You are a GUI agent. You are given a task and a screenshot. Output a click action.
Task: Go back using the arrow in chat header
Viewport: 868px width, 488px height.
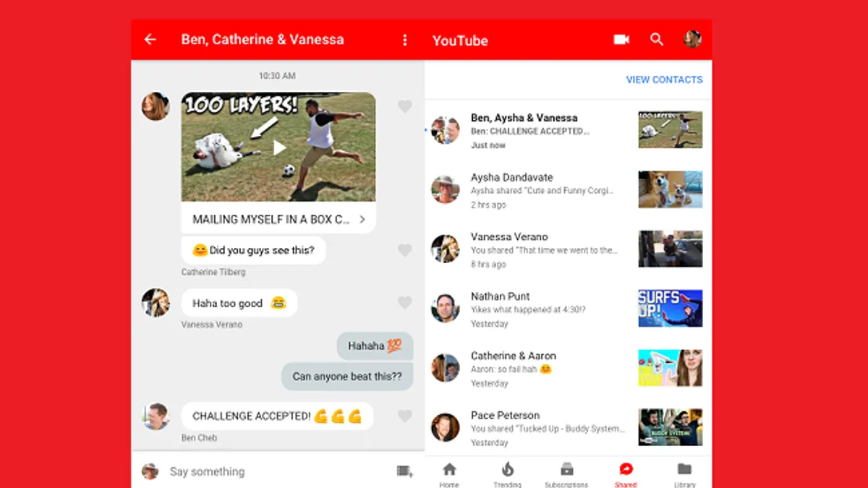[150, 40]
